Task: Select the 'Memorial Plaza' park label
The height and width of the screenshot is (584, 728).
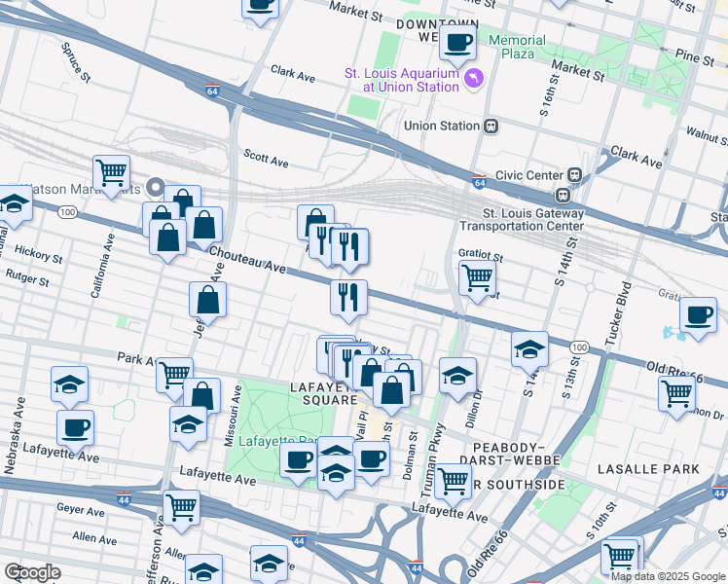Action: (517, 47)
